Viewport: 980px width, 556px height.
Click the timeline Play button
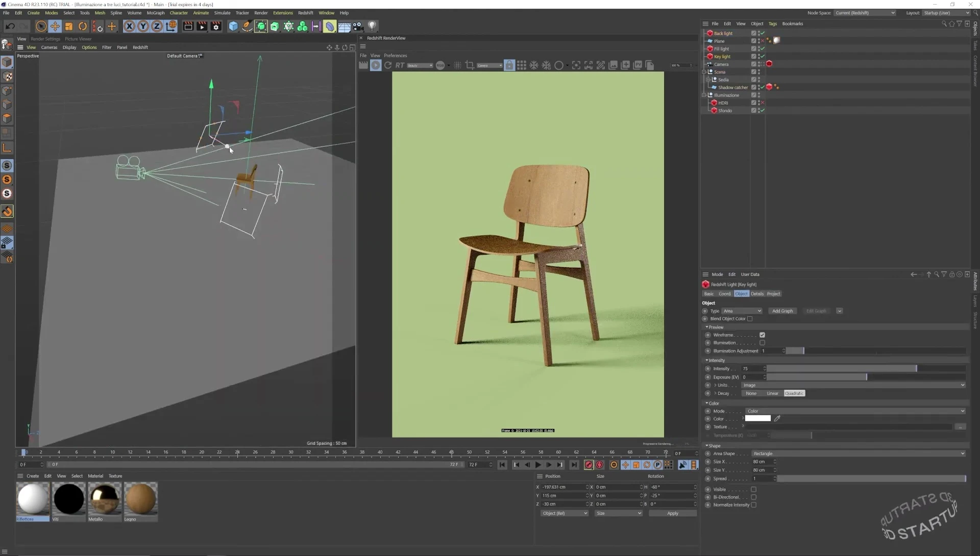click(x=538, y=465)
